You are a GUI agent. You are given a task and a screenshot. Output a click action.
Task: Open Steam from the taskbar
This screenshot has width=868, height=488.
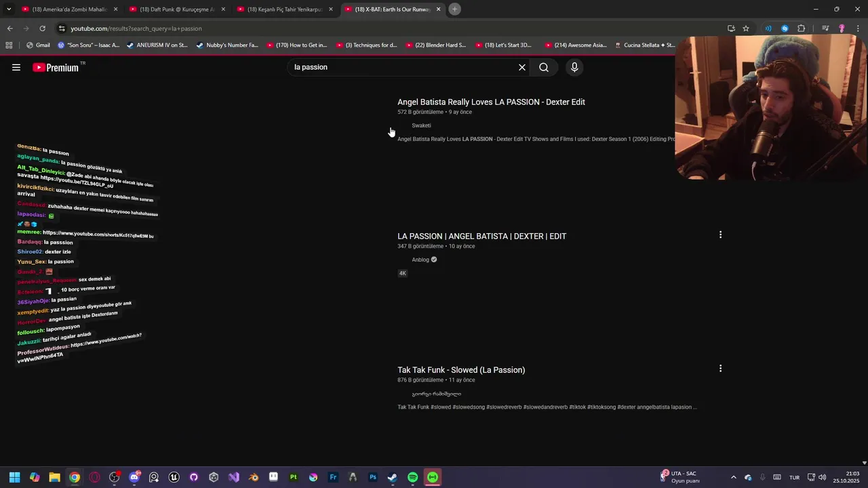coord(393,477)
